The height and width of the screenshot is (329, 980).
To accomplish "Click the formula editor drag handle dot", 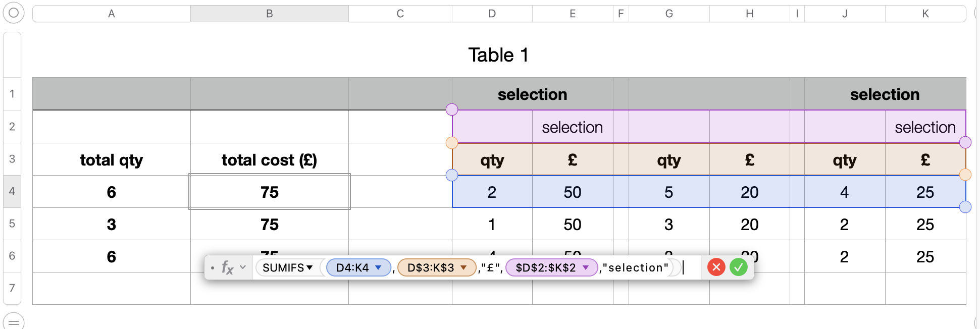I will tap(213, 267).
